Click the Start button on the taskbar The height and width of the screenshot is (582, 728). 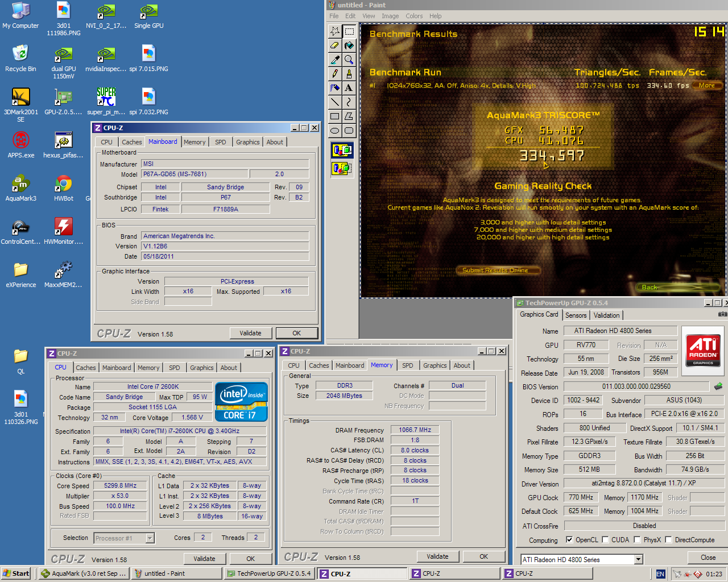point(16,573)
